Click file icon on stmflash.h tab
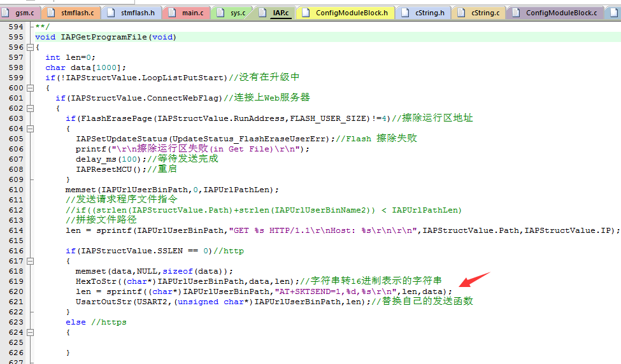This screenshot has width=621, height=364. pos(111,13)
